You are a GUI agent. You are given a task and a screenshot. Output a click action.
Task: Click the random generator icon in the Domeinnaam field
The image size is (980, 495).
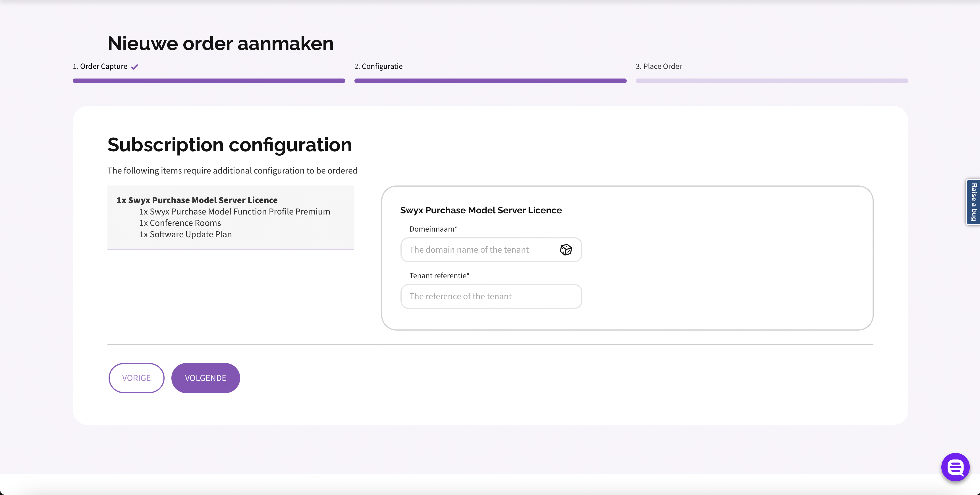click(566, 250)
